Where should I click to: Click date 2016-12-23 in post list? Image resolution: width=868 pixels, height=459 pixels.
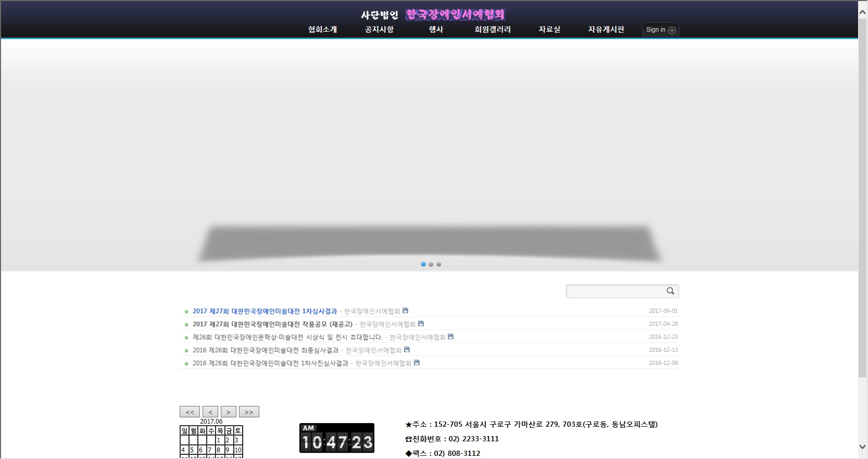[x=663, y=337]
